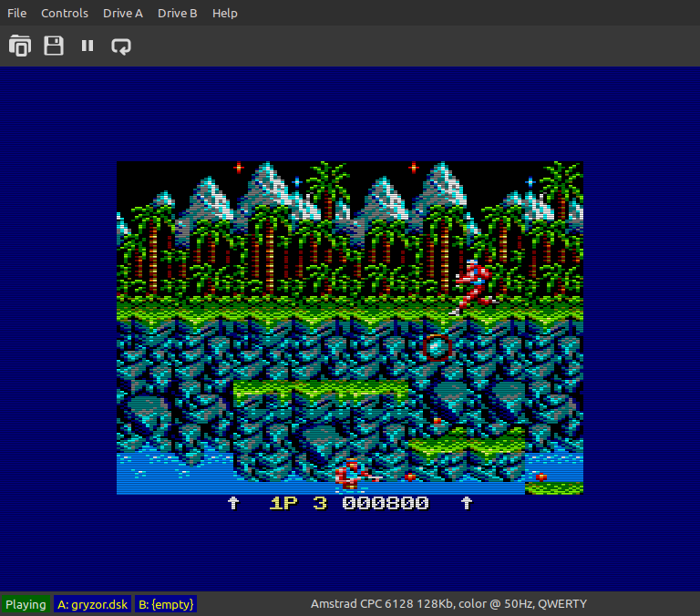Click the player character wading in water
Viewport: 700px width, 616px height.
pos(356,474)
